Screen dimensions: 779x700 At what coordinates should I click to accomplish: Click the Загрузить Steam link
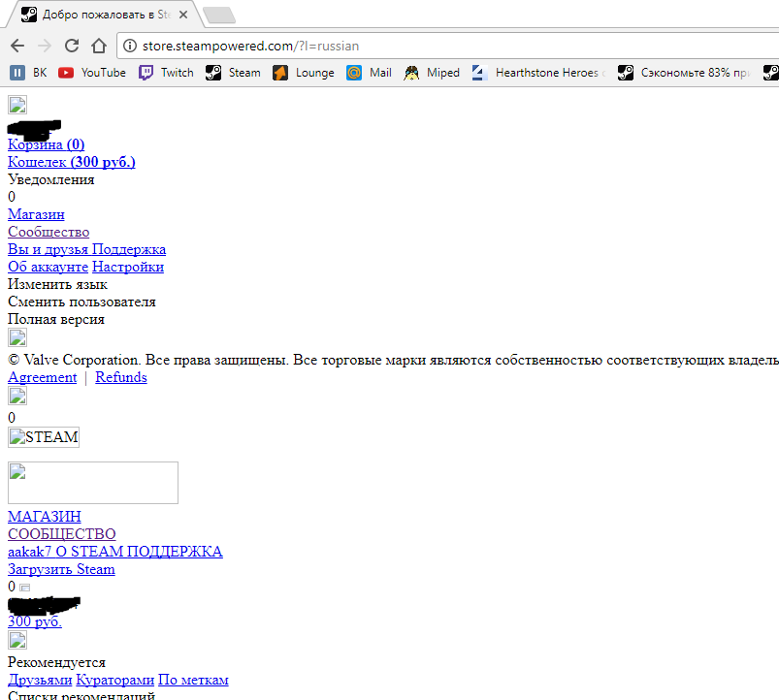[x=62, y=569]
